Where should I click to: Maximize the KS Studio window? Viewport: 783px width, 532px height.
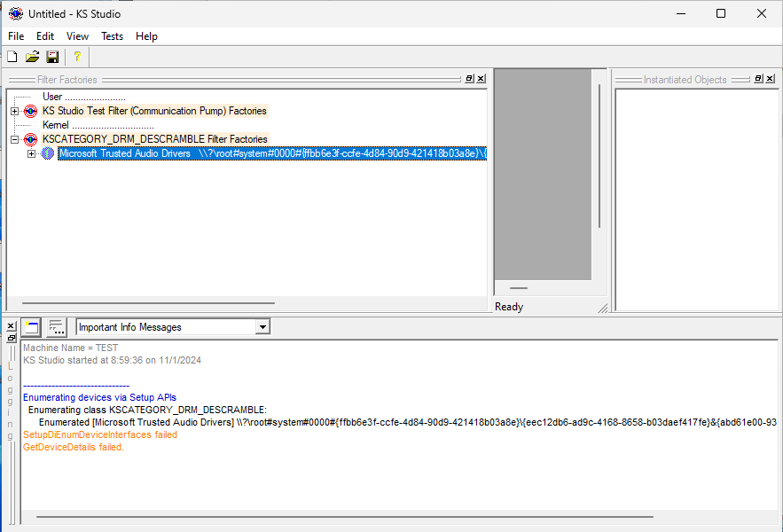click(x=721, y=13)
